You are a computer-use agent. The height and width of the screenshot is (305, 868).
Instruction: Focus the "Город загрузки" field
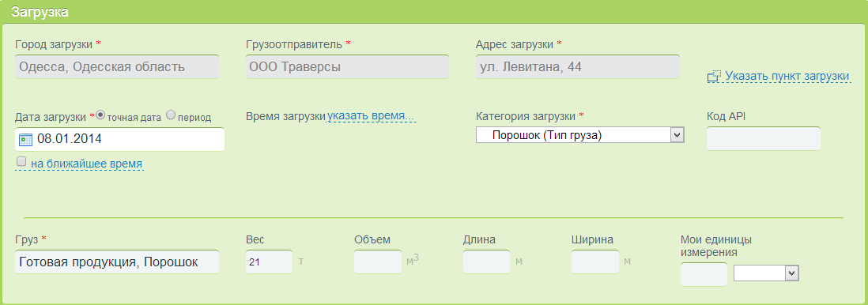[x=117, y=67]
